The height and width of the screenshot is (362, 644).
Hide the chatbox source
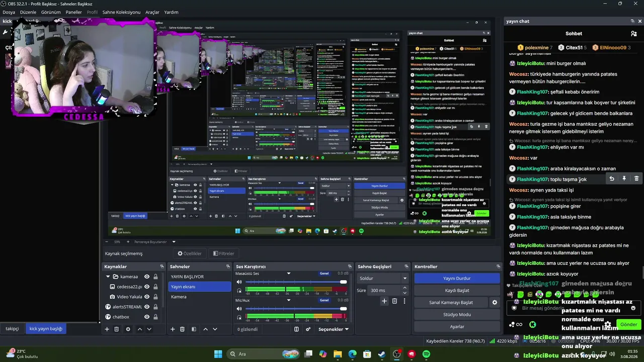pyautogui.click(x=147, y=317)
